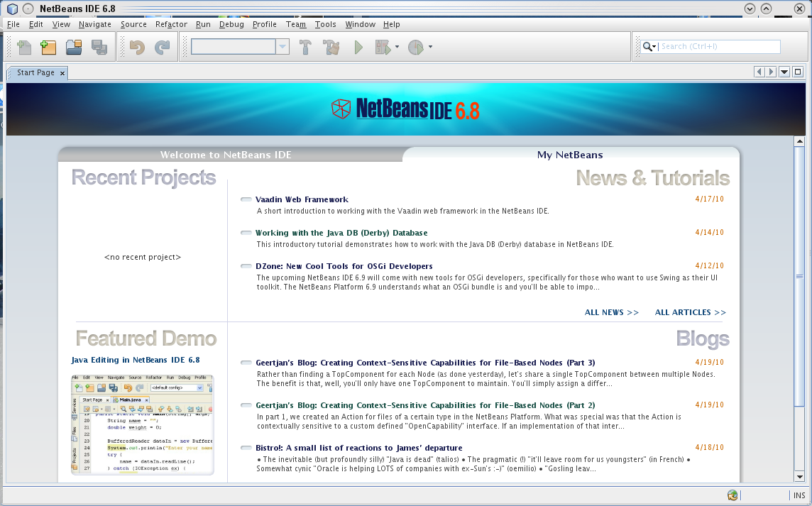Open Geertjan's Blog Part 3 post
Screen dimensions: 812x506
click(425, 363)
